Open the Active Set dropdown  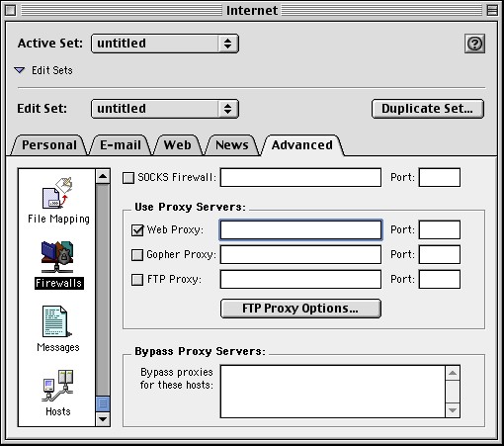165,44
